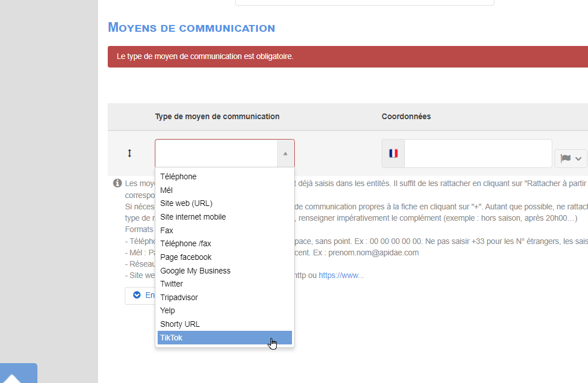Click the scroll-to-top arrow button
Screen dimensions: 588x383
[19, 373]
